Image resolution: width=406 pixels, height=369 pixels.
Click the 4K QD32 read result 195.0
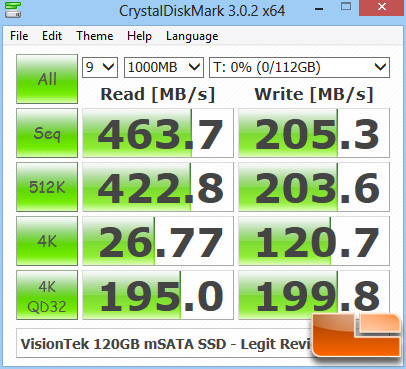coord(158,295)
